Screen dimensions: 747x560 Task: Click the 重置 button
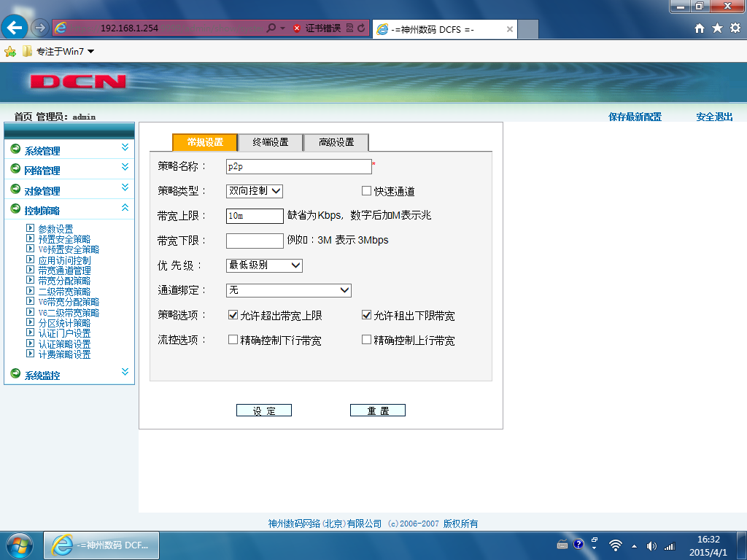pyautogui.click(x=378, y=411)
